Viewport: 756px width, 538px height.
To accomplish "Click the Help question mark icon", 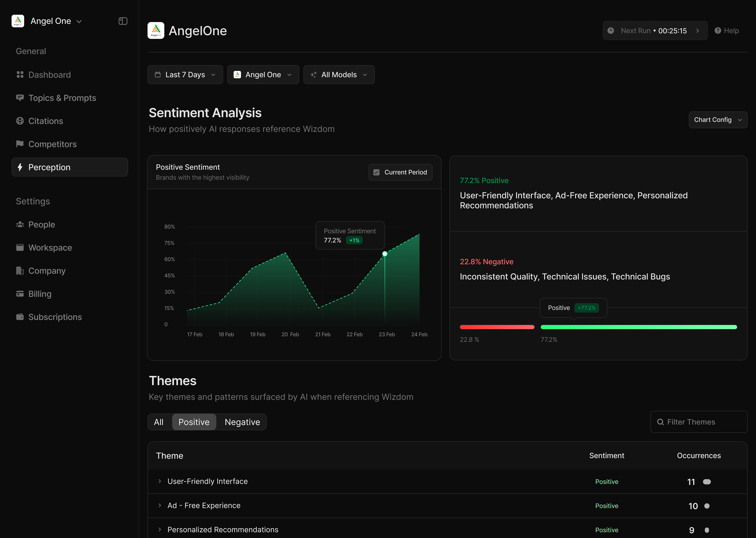I will [x=718, y=30].
